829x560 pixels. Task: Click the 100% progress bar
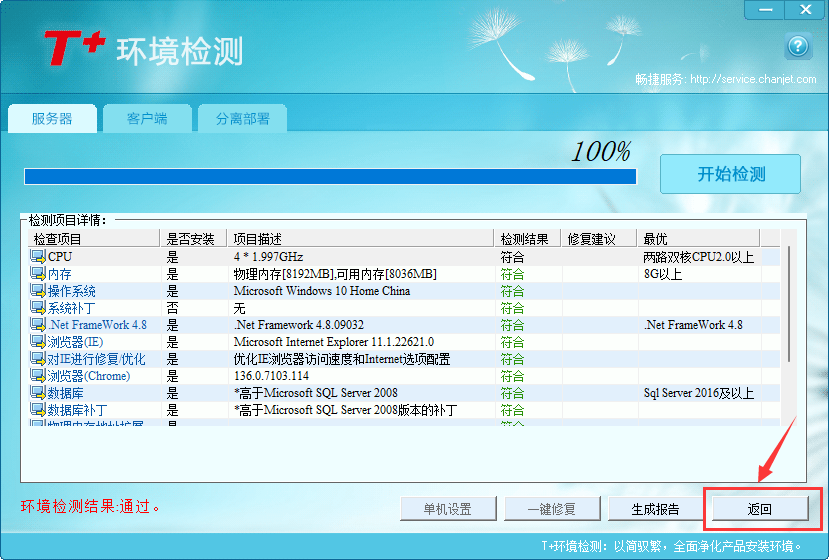(x=330, y=177)
